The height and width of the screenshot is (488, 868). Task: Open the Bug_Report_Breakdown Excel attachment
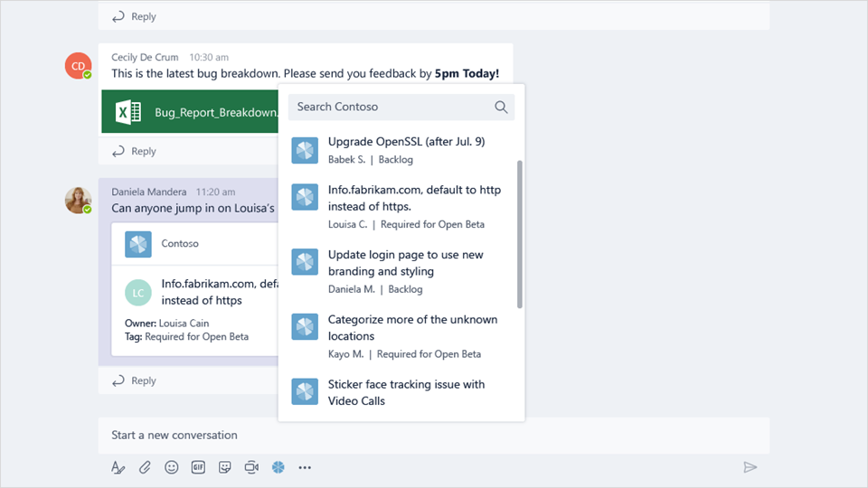pos(190,112)
